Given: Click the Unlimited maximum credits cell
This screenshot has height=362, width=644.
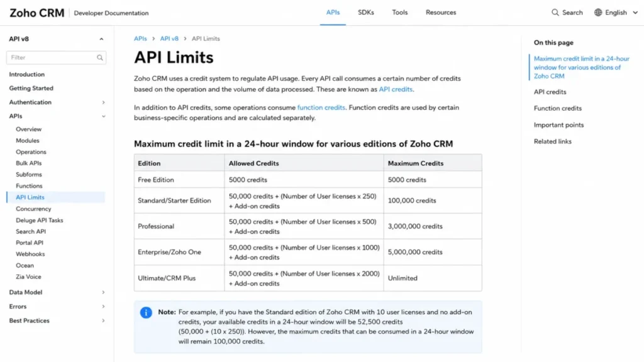Looking at the screenshot, I should coord(433,278).
